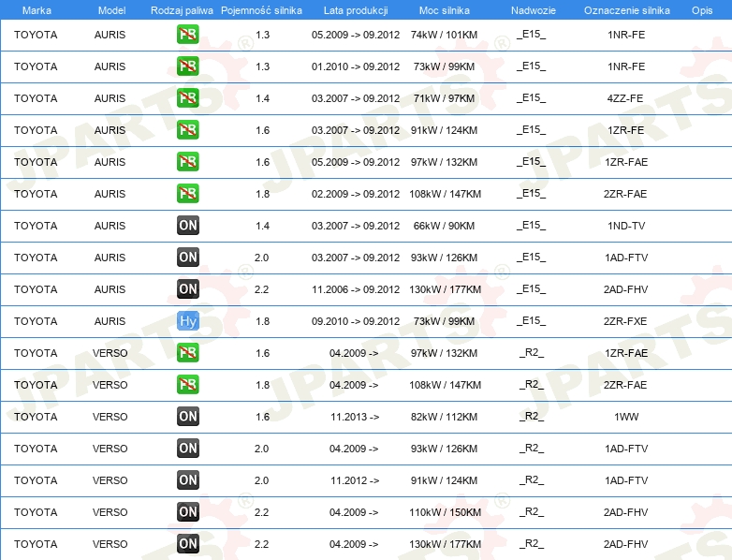Screen dimensions: 732x560
Task: Select the engine code 2ZR-FXE cell
Action: [625, 321]
